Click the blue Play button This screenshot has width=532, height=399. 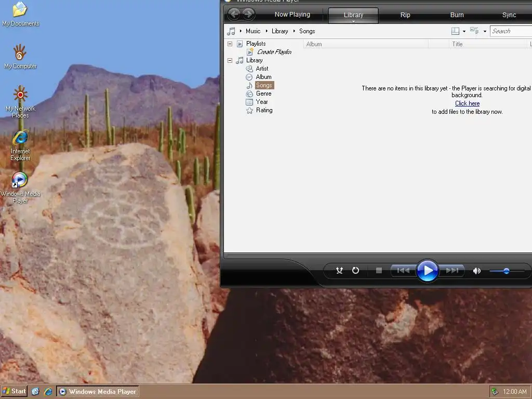coord(427,270)
